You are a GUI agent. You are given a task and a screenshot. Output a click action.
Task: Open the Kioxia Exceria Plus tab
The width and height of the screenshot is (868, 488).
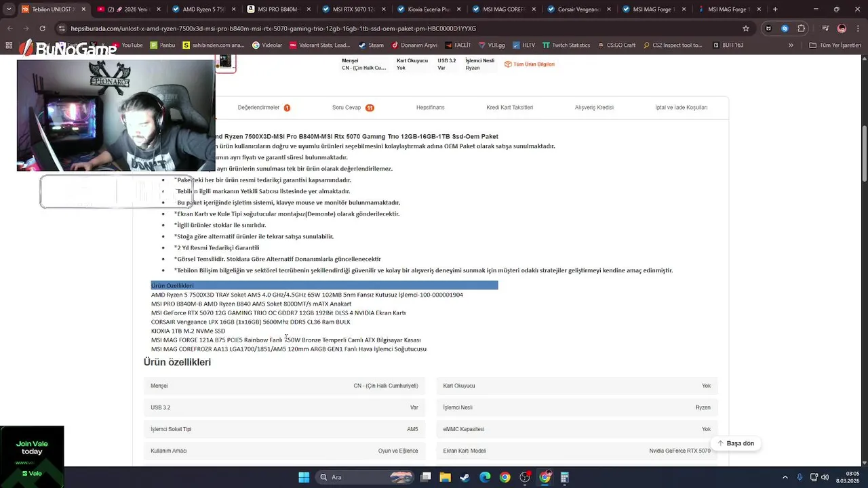[x=428, y=9]
